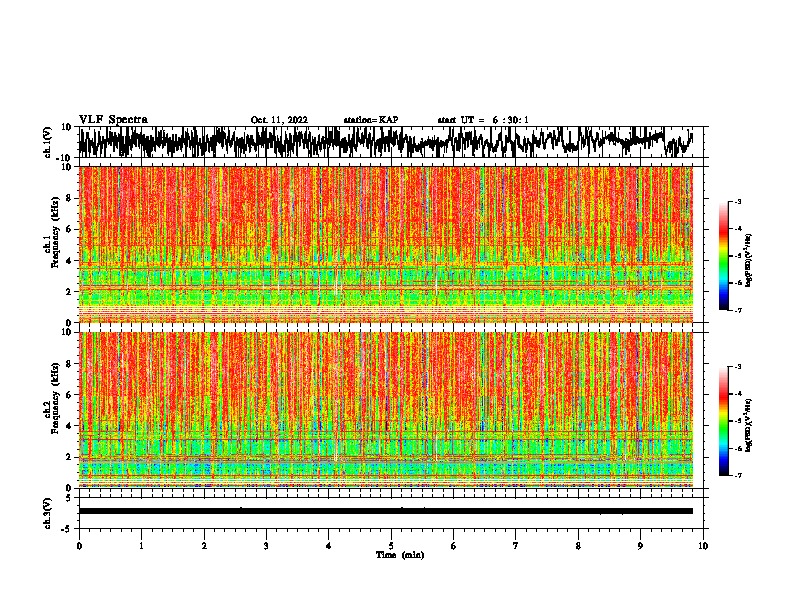
Task: Click the "station=KAP" header label
Action: [x=371, y=120]
